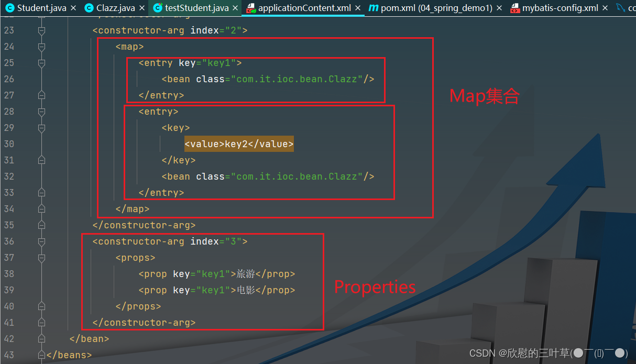Click <constructor-arg index="2"> text

coord(170,30)
